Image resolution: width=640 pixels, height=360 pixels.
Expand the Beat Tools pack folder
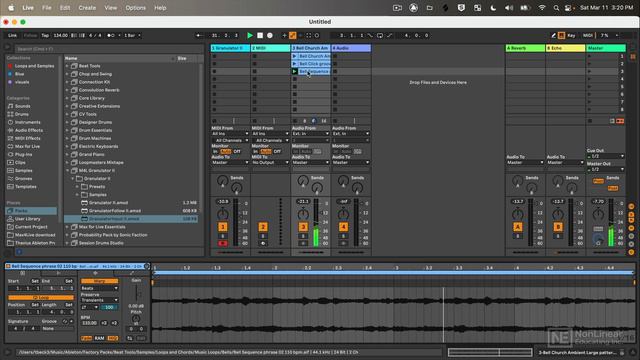[67, 66]
